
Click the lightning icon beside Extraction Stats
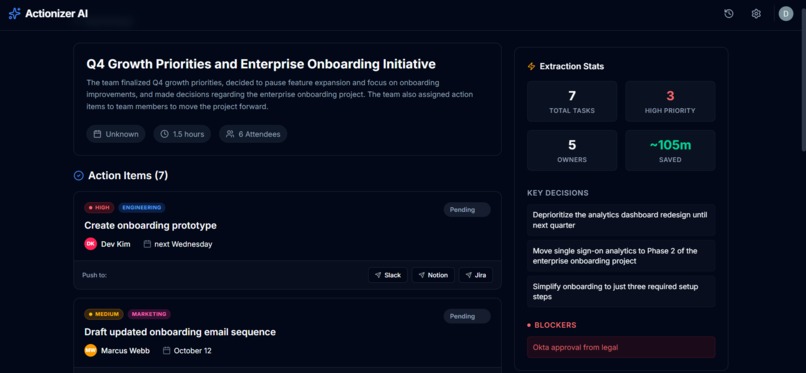pyautogui.click(x=532, y=66)
